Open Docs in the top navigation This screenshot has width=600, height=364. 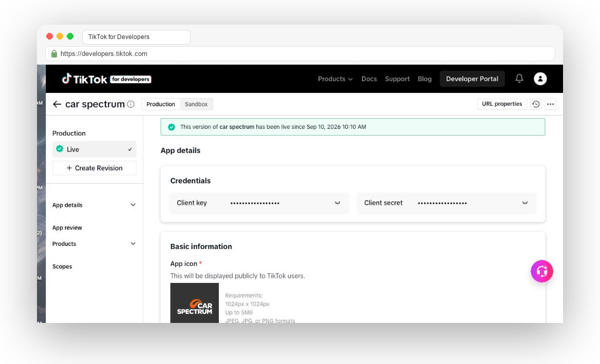point(369,79)
